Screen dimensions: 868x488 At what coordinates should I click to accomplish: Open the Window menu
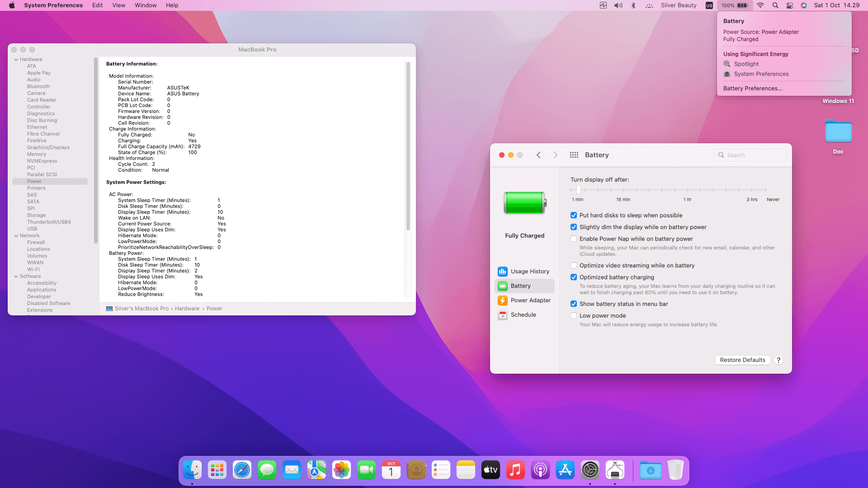(146, 5)
